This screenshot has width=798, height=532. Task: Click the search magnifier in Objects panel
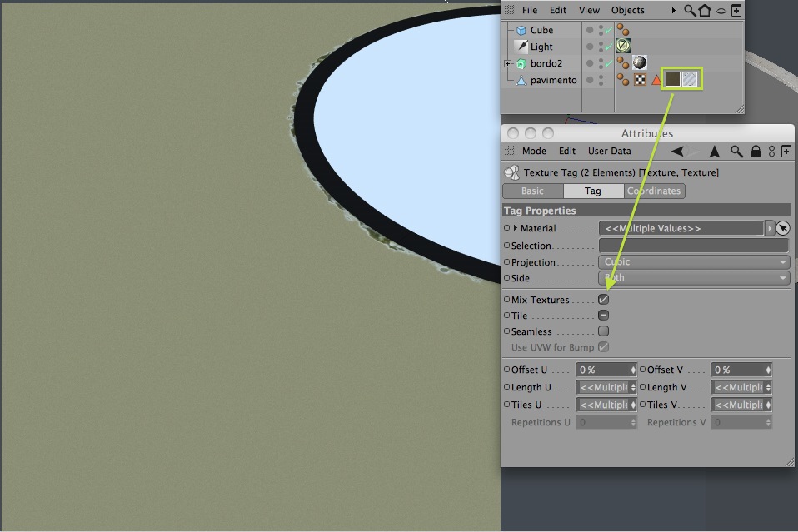pyautogui.click(x=690, y=10)
